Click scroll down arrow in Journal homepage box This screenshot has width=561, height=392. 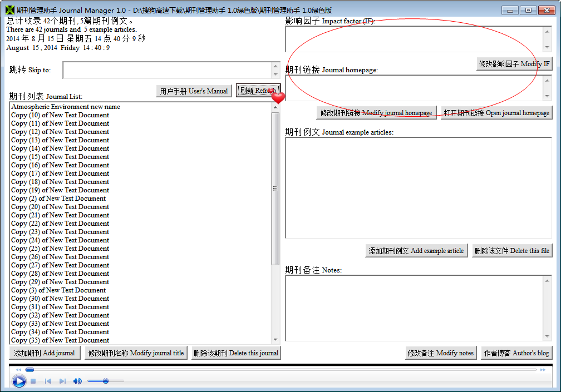coord(547,96)
